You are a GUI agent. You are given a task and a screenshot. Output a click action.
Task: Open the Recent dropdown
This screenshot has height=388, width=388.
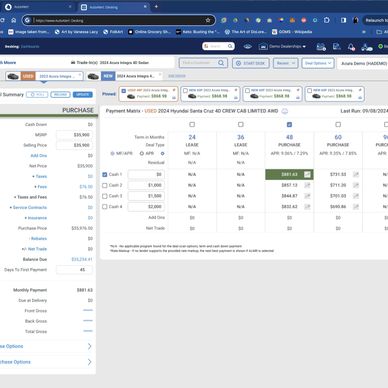(x=285, y=63)
